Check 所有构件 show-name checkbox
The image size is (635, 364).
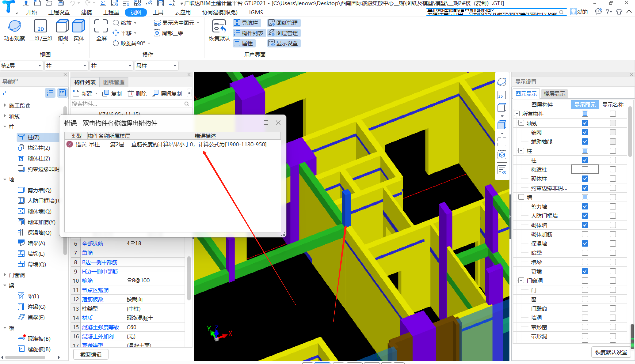coord(613,114)
